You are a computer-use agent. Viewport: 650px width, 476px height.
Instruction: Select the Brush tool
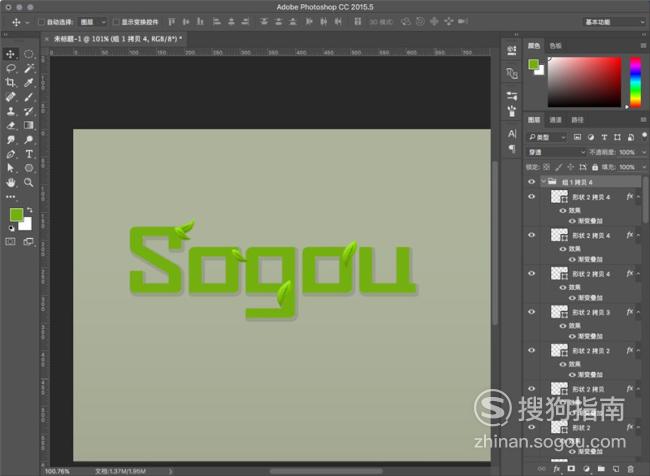click(x=28, y=97)
